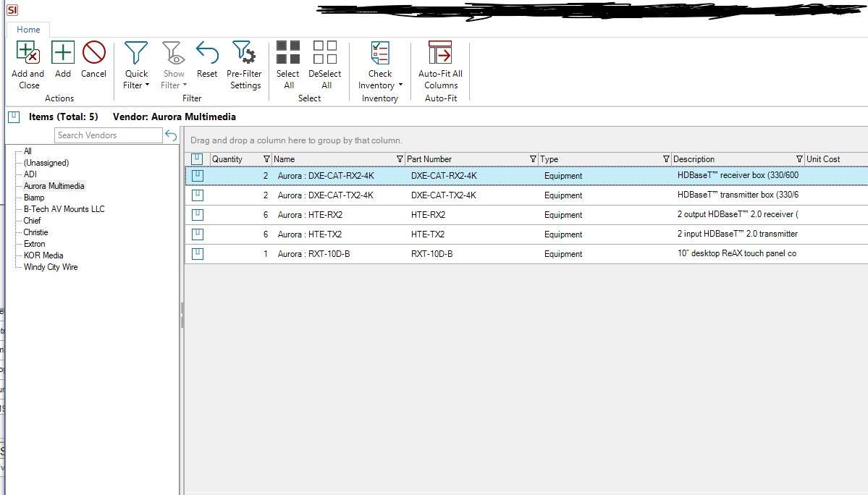Select the Extron vendor
The height and width of the screenshot is (495, 868).
click(34, 244)
